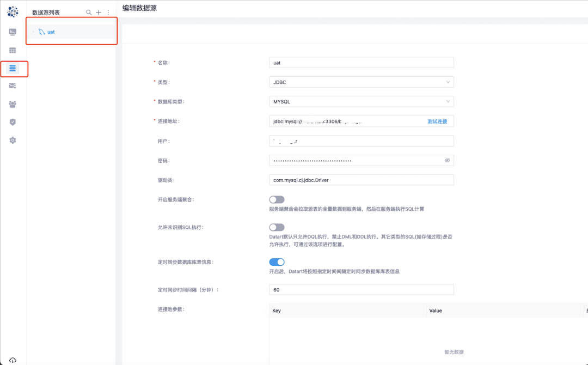Show the password with the eye icon
The width and height of the screenshot is (588, 365).
(448, 160)
